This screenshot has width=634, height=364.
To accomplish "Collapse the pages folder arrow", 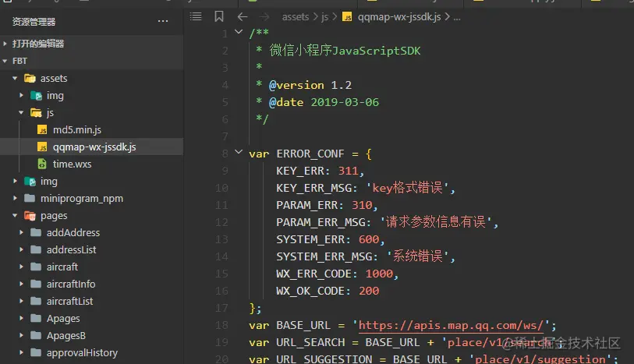I will 15,216.
